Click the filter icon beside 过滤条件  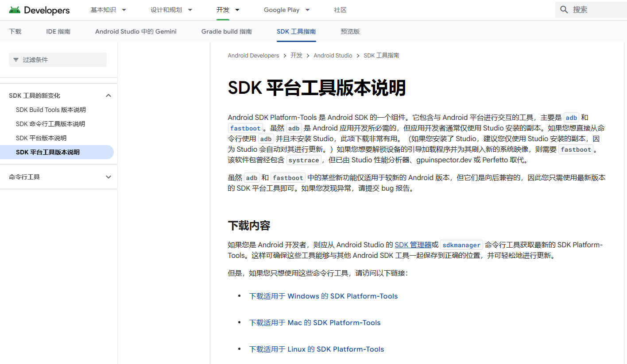pyautogui.click(x=16, y=60)
